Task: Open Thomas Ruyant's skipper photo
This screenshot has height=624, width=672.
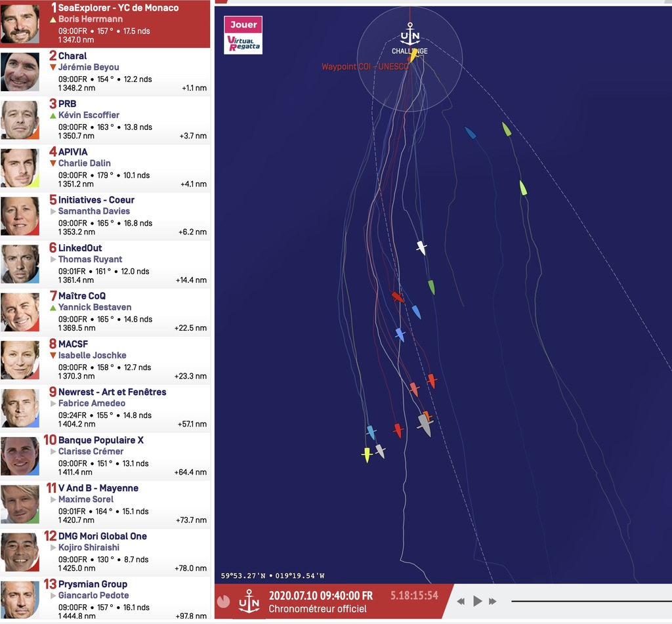Action: pos(20,264)
